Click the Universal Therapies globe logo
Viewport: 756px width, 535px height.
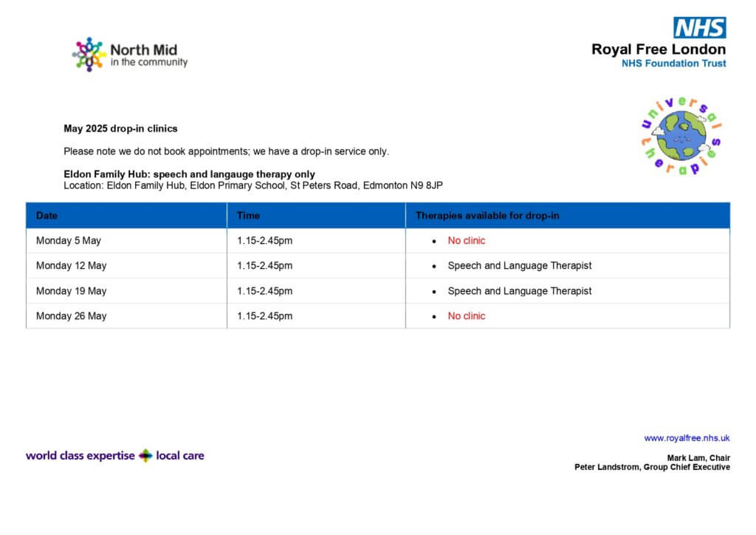click(x=681, y=135)
